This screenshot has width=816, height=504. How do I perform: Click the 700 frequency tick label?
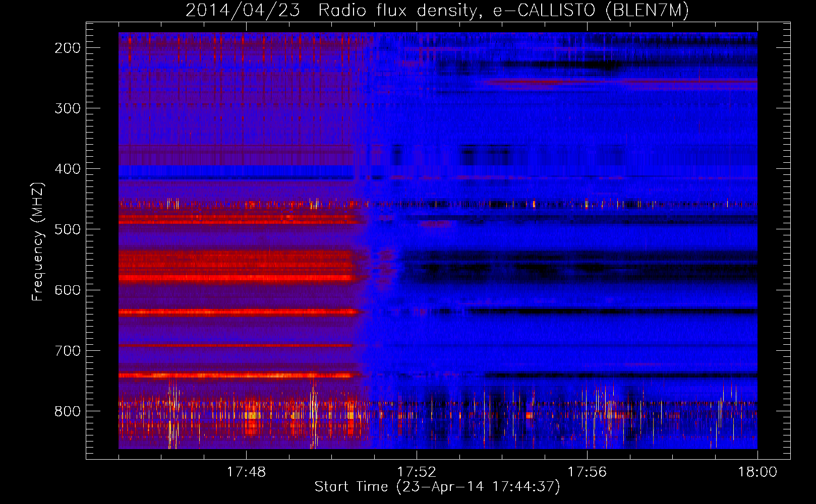click(68, 351)
